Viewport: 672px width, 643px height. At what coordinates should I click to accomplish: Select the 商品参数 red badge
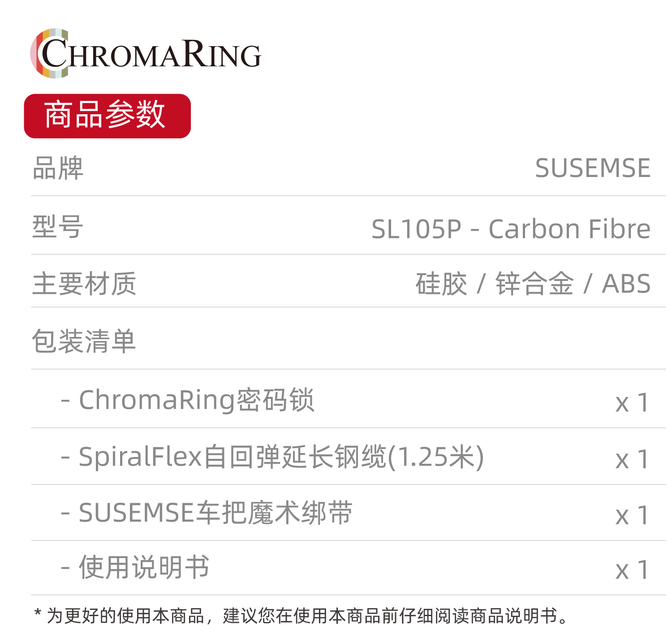[108, 116]
